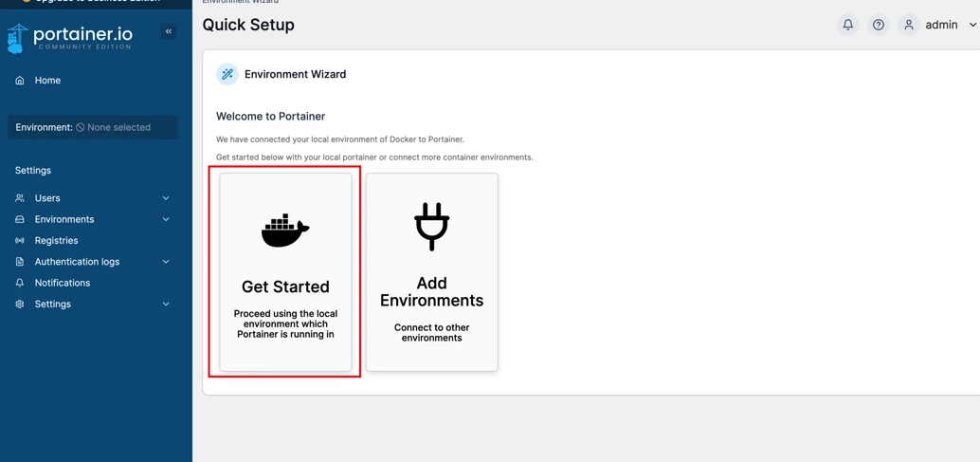Viewport: 980px width, 462px height.
Task: Expand the Settings submenu chevron
Action: tap(166, 305)
